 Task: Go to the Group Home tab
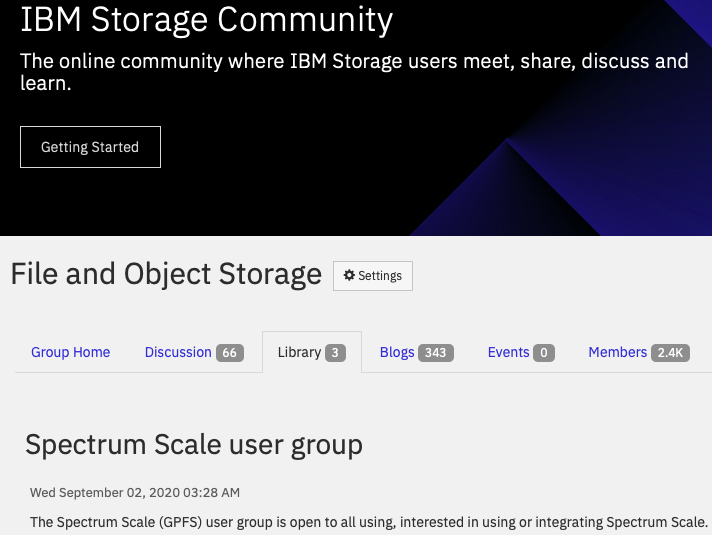(70, 352)
